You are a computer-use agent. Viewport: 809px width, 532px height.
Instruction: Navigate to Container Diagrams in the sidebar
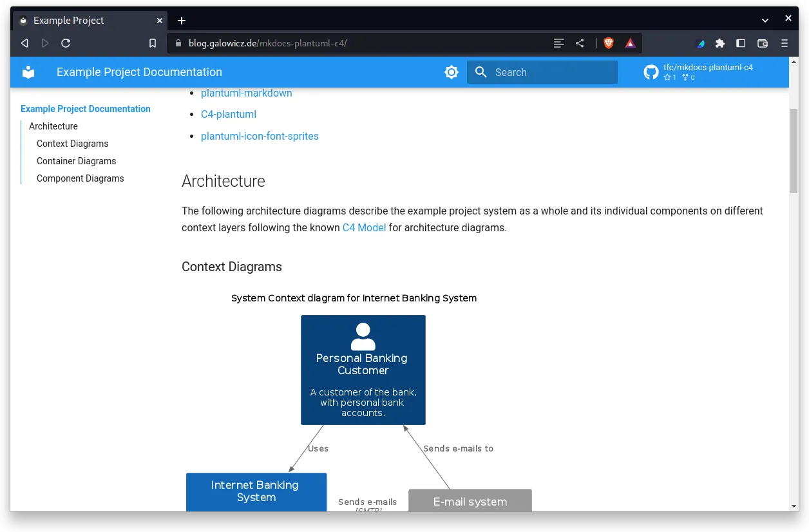(76, 160)
